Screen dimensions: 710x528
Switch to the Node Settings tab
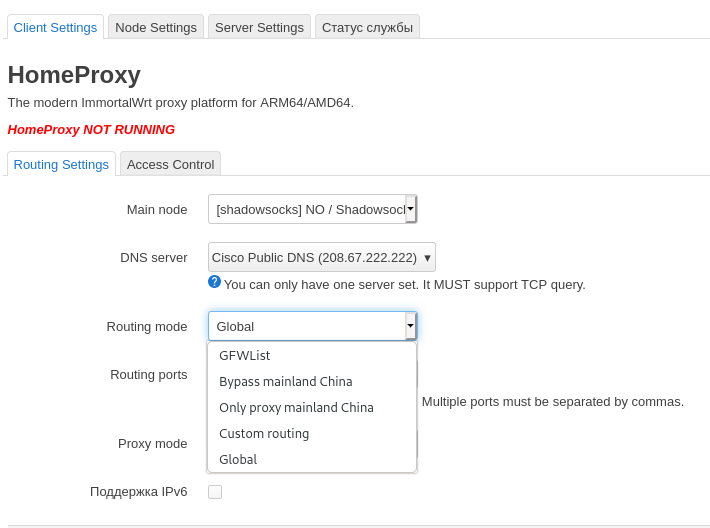coord(156,27)
